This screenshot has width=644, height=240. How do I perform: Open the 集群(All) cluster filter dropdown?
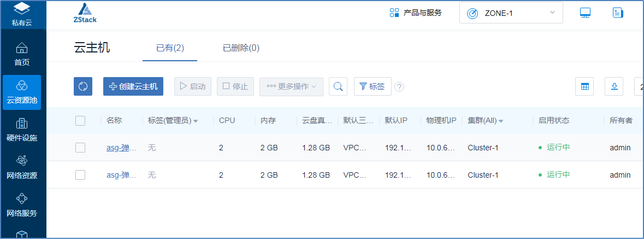pyautogui.click(x=486, y=121)
